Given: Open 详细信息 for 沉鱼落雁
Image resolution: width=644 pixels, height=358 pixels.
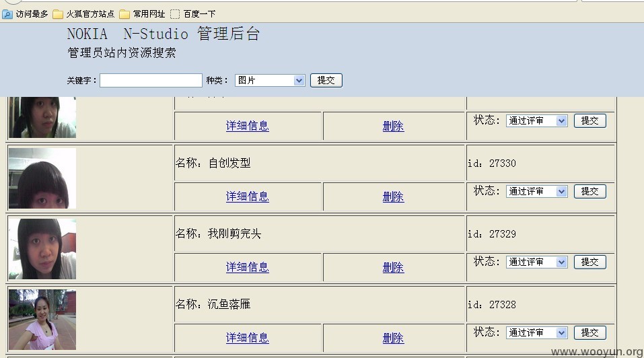Looking at the screenshot, I should coord(247,337).
